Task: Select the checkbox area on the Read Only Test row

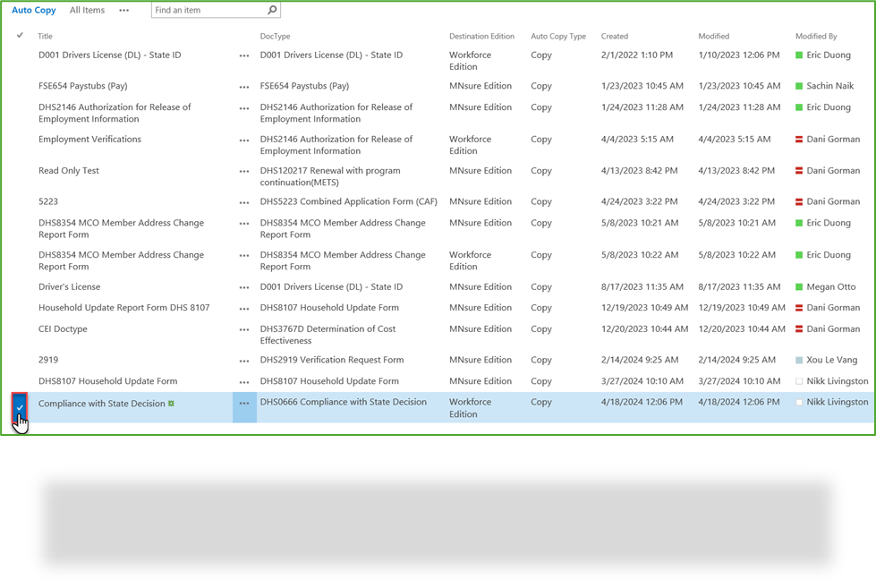Action: (19, 170)
